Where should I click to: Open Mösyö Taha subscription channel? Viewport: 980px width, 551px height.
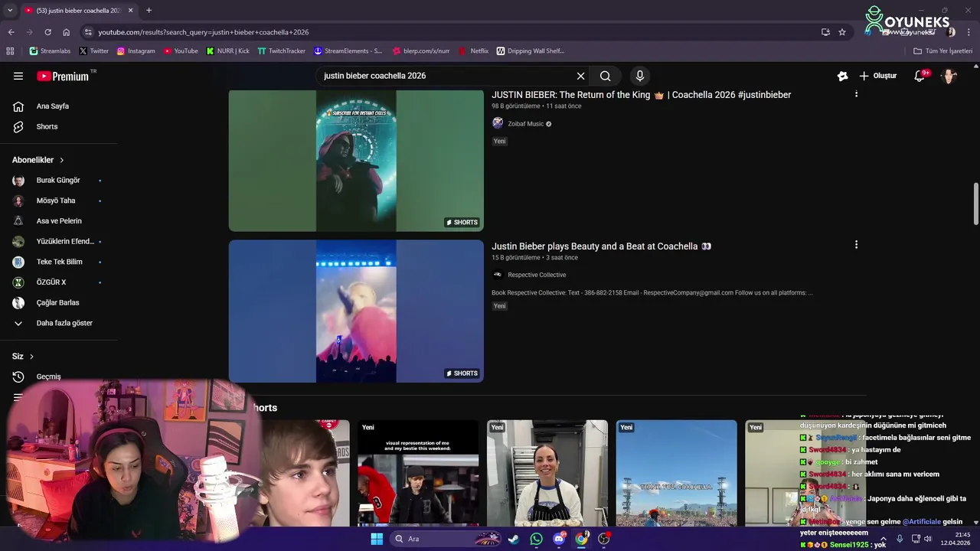coord(59,201)
